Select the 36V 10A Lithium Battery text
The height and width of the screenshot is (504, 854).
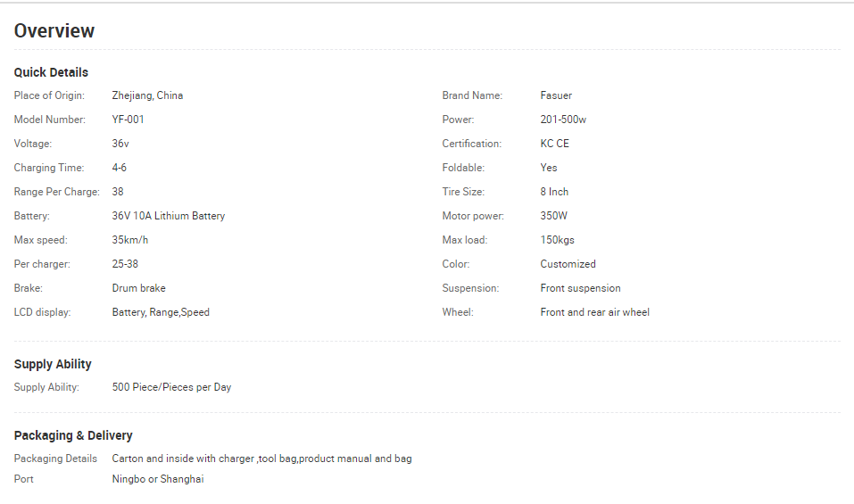[169, 216]
